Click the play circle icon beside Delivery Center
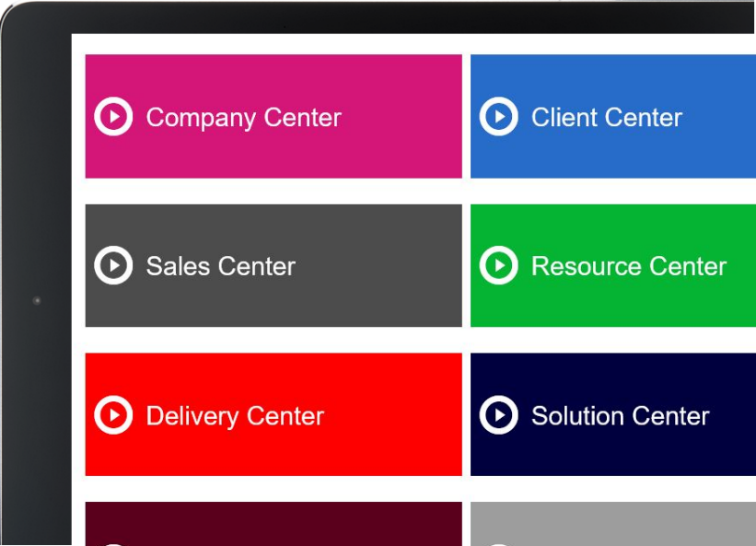 pos(113,415)
